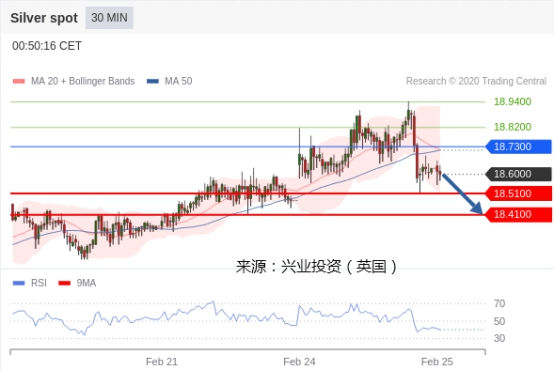The height and width of the screenshot is (371, 554).
Task: Click the Feb 24 date label
Action: (299, 362)
